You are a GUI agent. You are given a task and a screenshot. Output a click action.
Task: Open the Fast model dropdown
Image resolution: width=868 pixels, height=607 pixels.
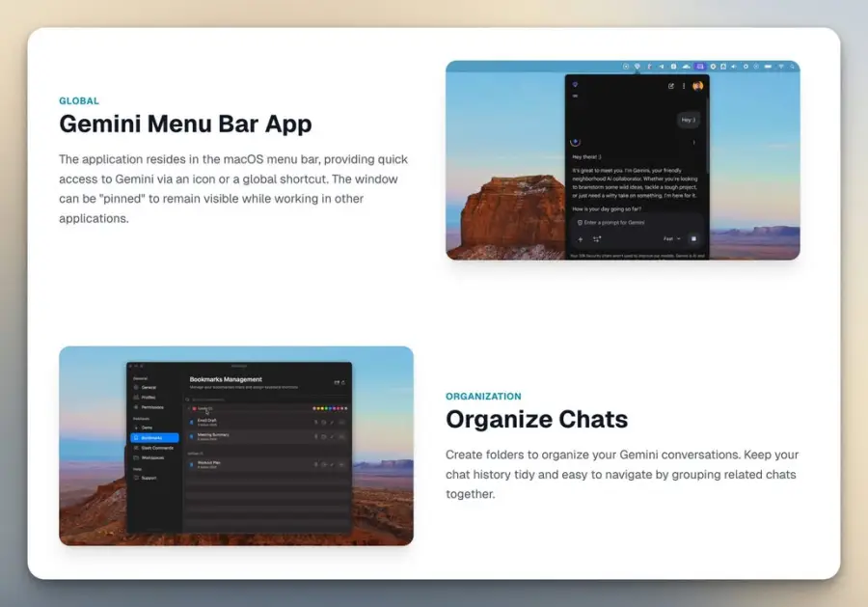(671, 238)
